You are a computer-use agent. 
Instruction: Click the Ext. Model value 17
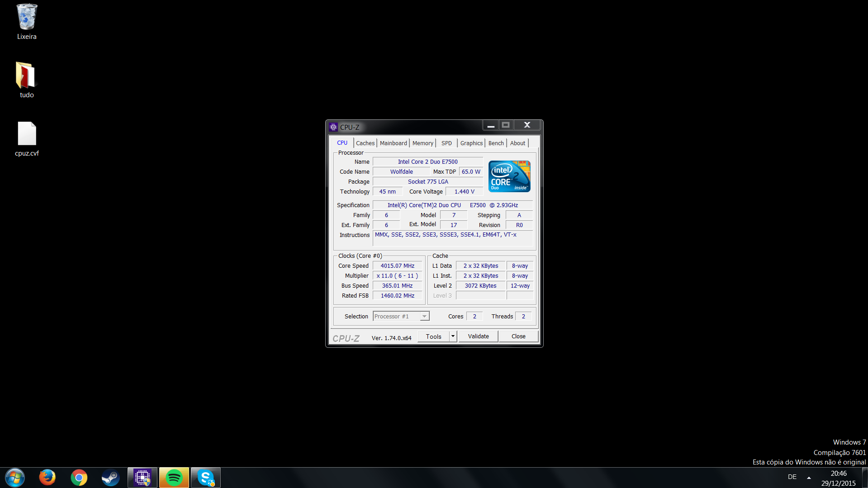point(453,225)
